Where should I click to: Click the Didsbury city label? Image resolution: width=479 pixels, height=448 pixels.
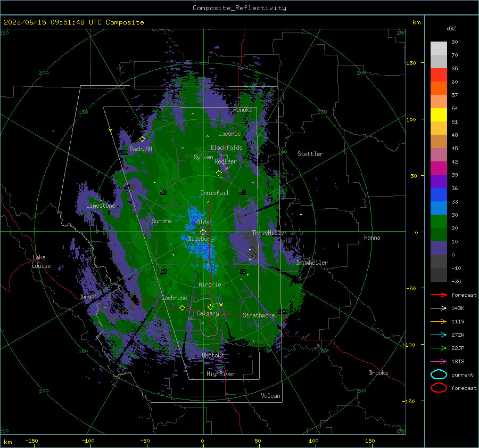pos(201,239)
